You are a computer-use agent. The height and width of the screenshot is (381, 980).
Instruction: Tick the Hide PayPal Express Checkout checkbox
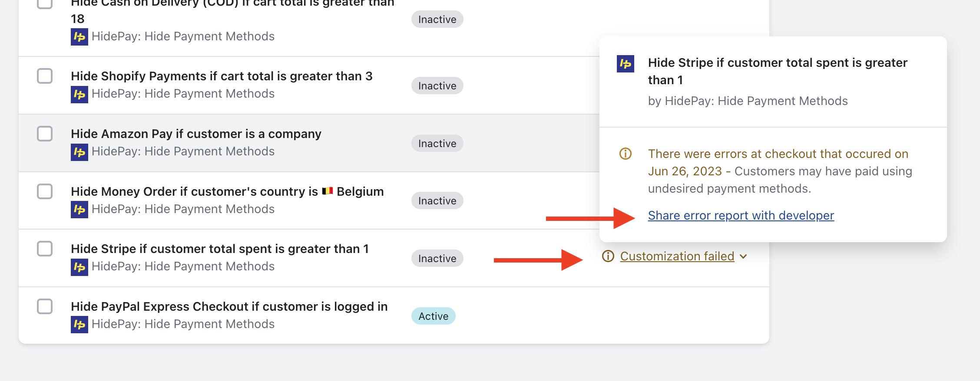(45, 306)
